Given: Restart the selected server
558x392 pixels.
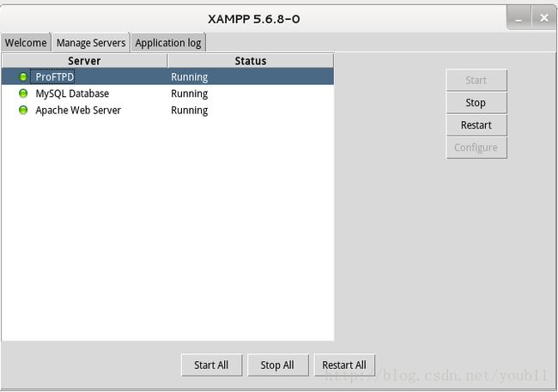Looking at the screenshot, I should 476,125.
